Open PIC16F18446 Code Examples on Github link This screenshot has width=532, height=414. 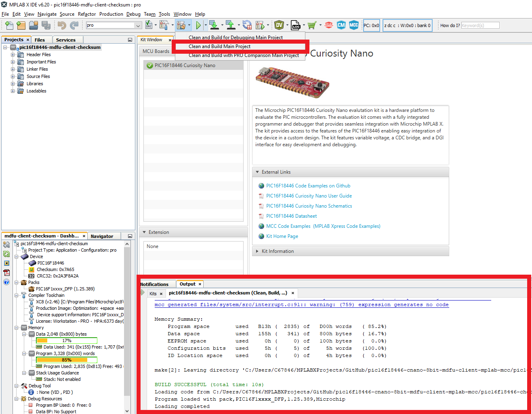click(308, 186)
